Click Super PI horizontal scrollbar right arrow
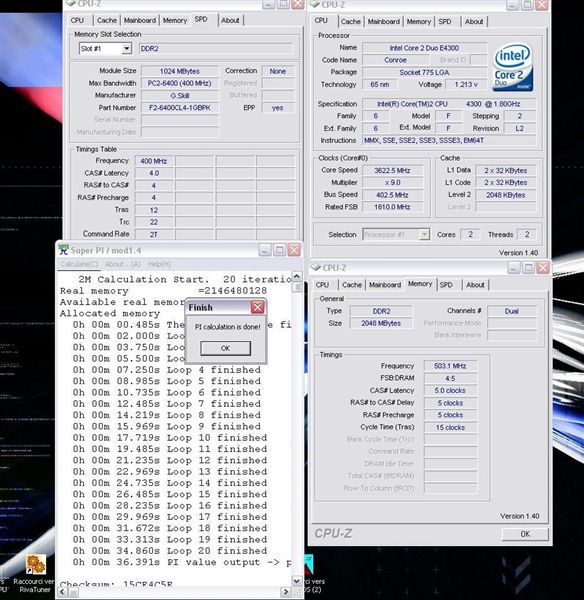The height and width of the screenshot is (600, 584). (x=285, y=592)
